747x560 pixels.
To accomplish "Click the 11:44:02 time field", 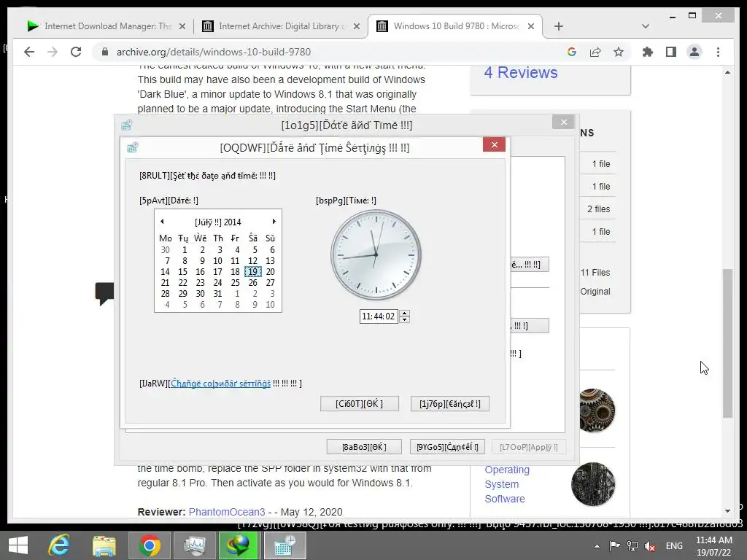I will click(379, 316).
